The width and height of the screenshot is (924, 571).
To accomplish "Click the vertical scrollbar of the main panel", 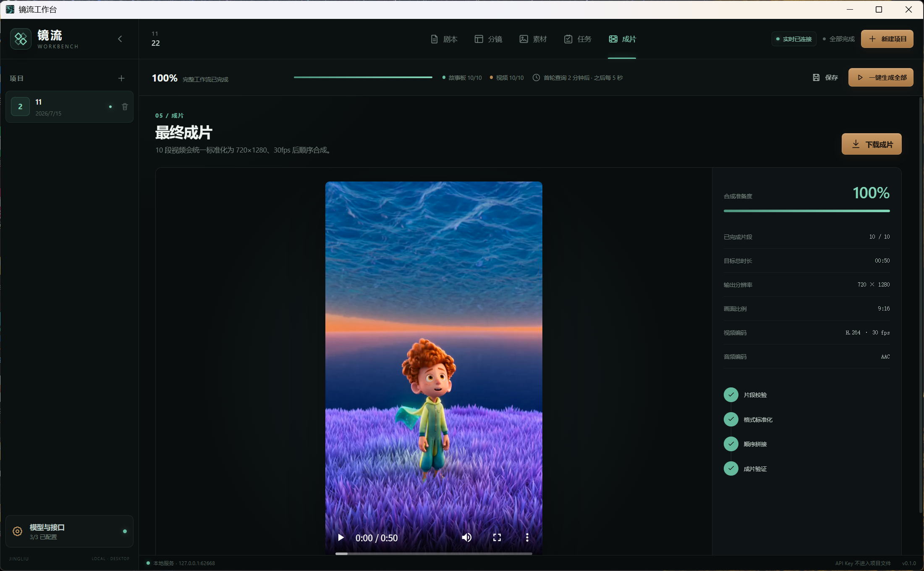I will [921, 305].
